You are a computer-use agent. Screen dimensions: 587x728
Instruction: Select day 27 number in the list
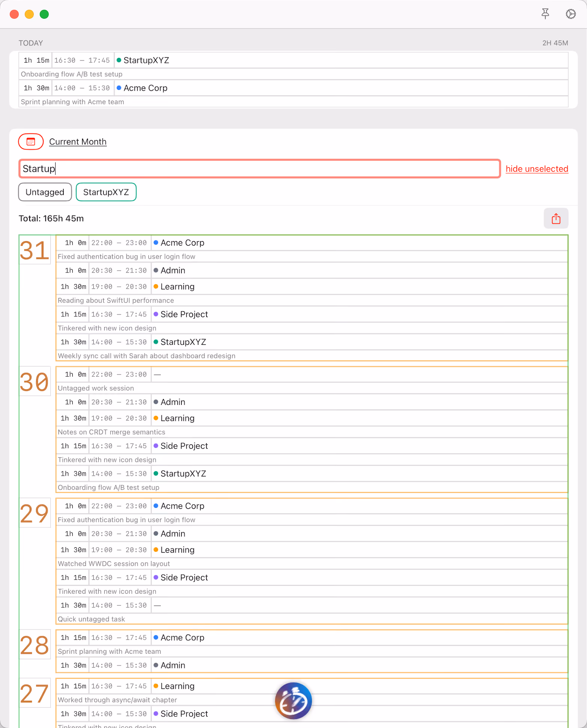pyautogui.click(x=34, y=693)
